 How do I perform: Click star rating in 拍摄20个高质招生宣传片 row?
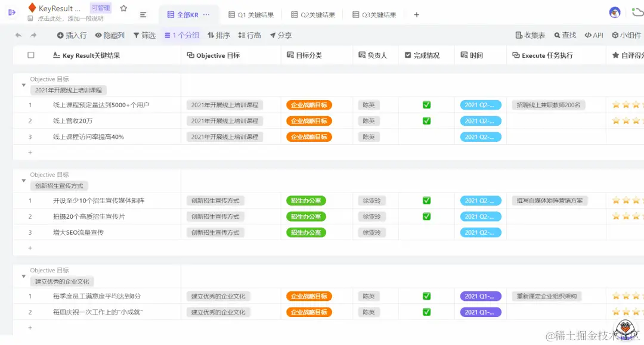(627, 217)
